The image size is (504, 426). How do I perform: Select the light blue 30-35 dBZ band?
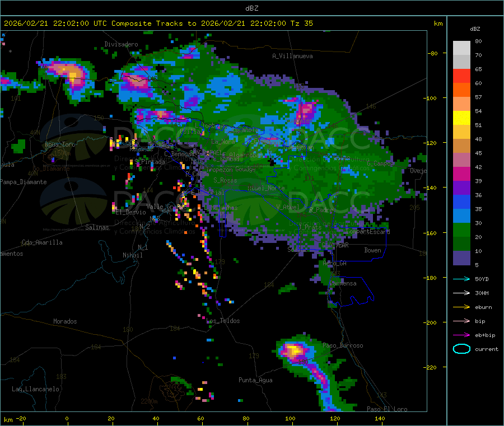(x=461, y=216)
